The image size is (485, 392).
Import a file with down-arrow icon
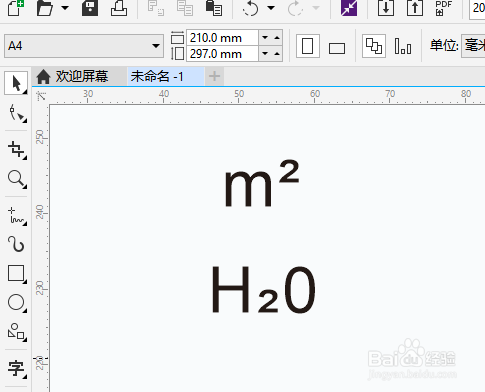pos(386,8)
